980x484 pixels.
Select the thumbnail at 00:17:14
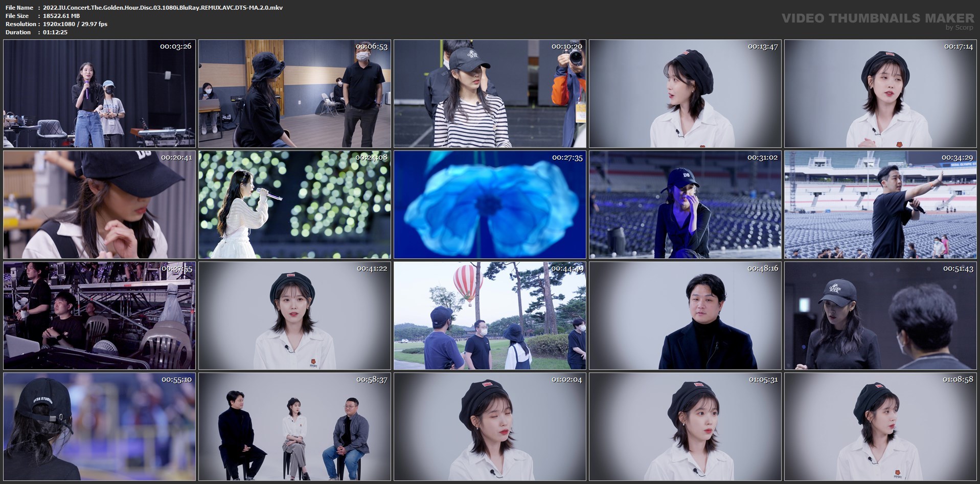[880, 94]
